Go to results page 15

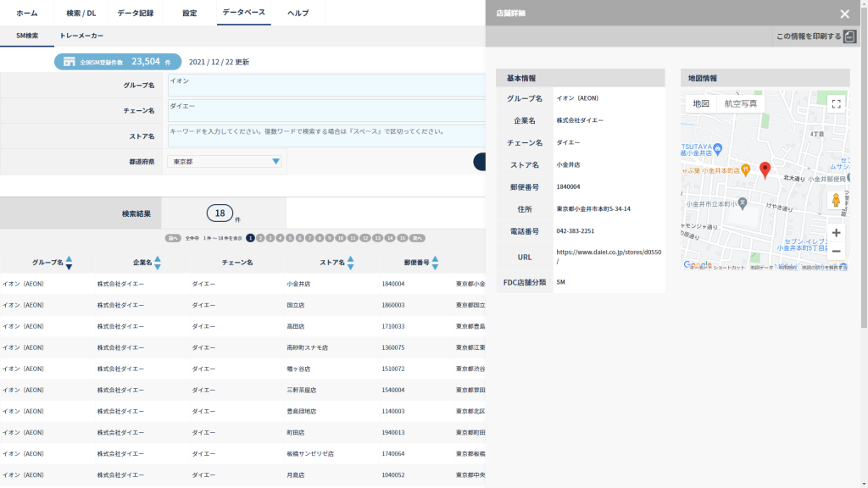coord(403,238)
